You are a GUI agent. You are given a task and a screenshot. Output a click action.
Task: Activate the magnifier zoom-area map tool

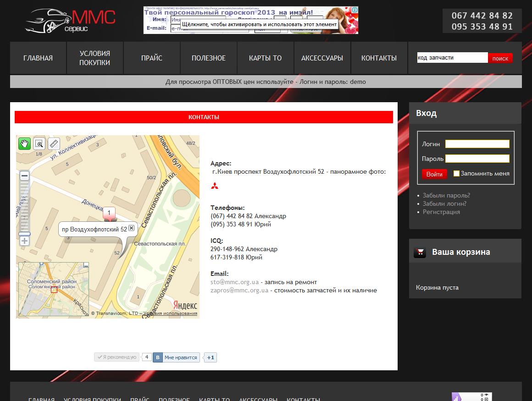[x=39, y=143]
